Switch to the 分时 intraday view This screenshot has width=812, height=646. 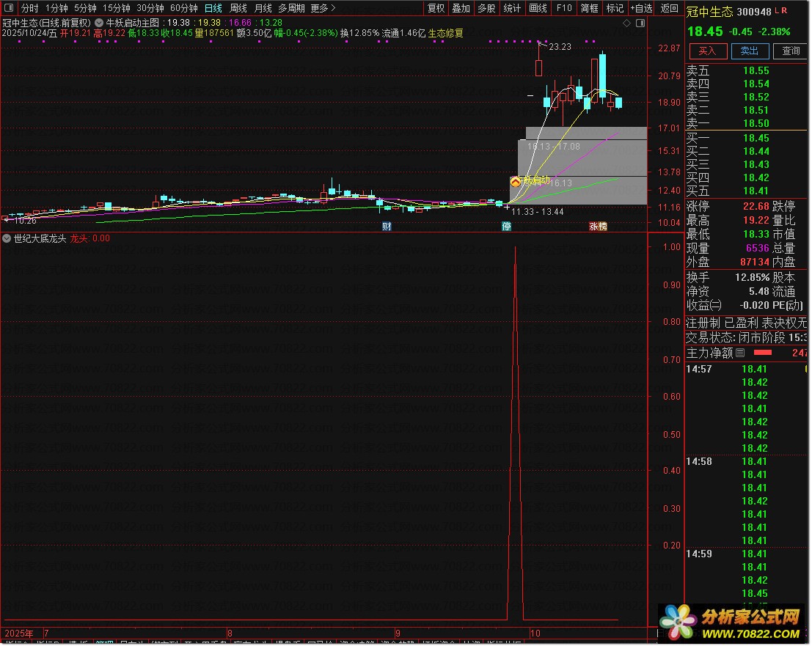(x=29, y=8)
